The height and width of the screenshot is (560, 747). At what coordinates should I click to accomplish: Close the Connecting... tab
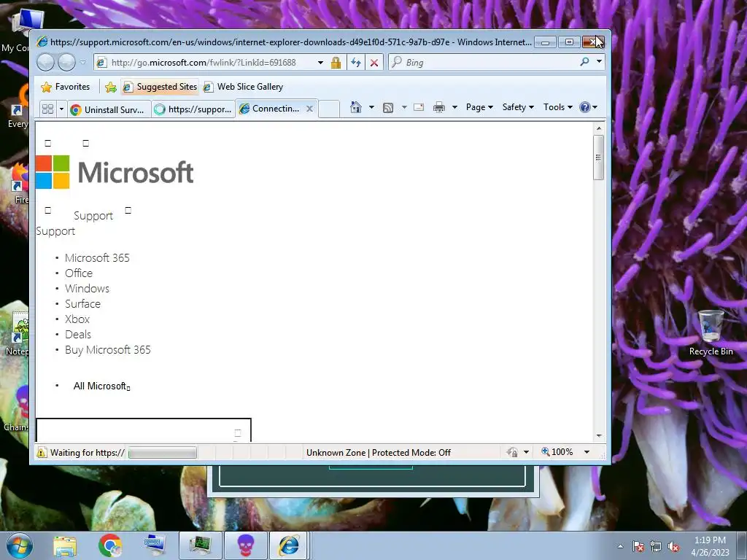(x=309, y=109)
